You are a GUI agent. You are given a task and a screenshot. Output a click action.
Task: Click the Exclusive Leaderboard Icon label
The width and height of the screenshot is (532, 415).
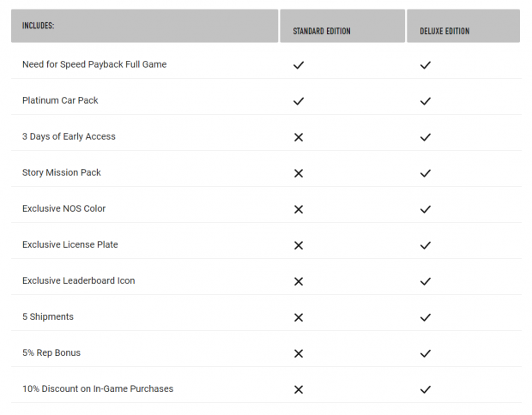click(79, 280)
